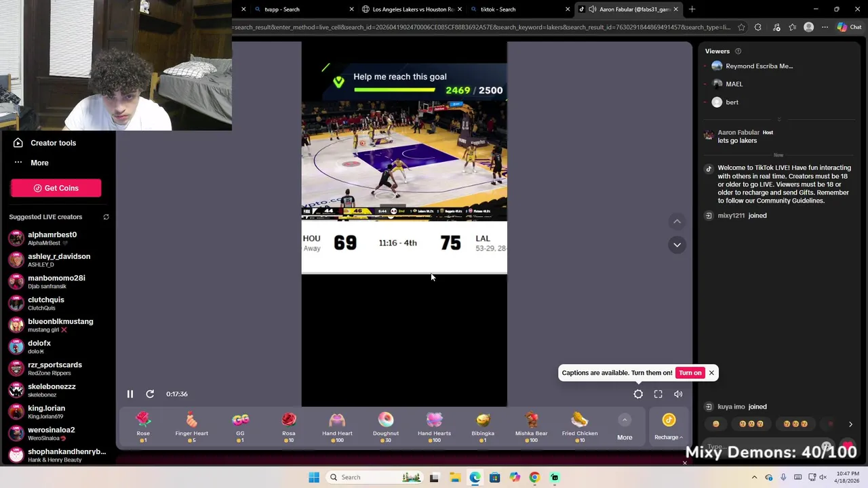Show more quick emoji replies arrow
868x488 pixels.
(x=850, y=424)
